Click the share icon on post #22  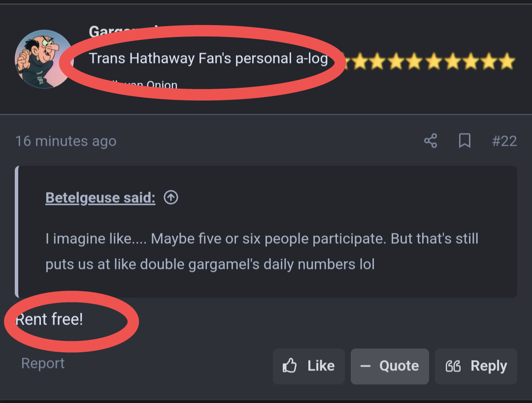(x=430, y=141)
